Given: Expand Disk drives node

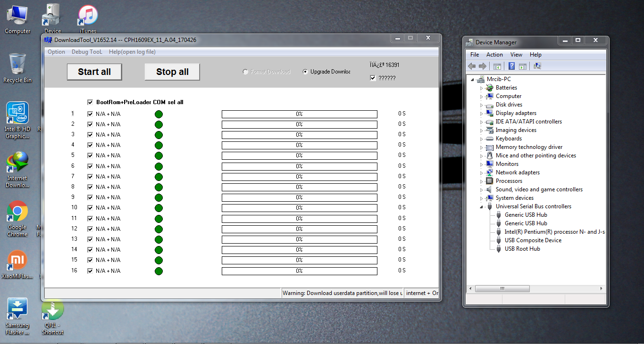Looking at the screenshot, I should coord(482,105).
